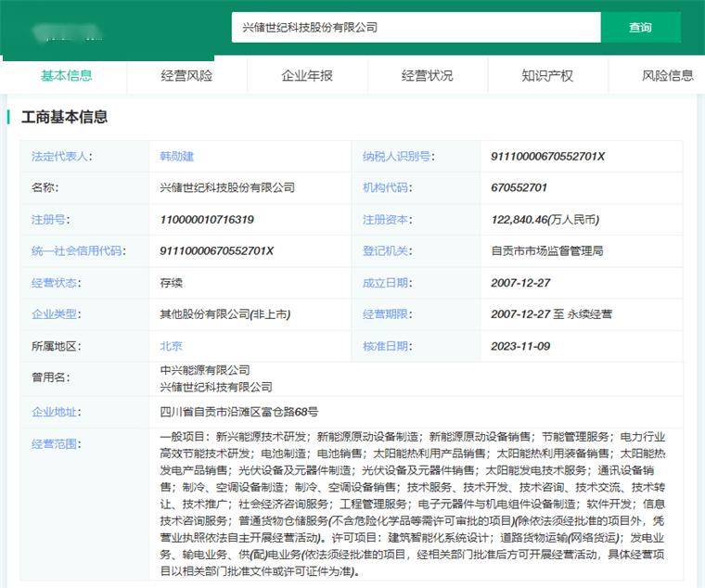Viewport: 705px width, 588px height.
Task: Click the 名称 row label
Action: click(45, 187)
